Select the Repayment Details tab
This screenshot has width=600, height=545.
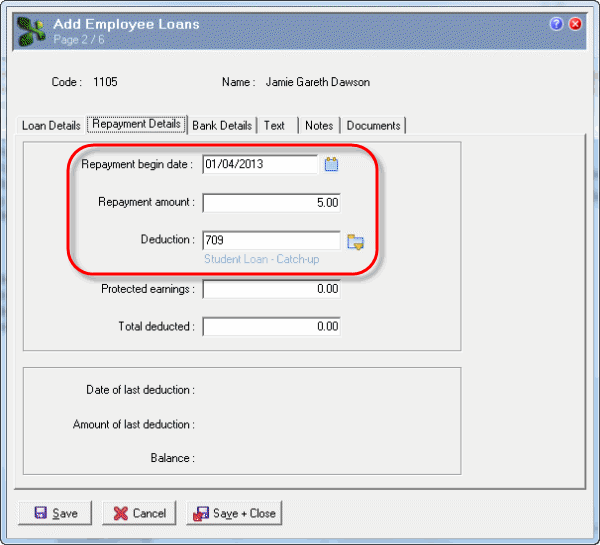click(x=136, y=125)
